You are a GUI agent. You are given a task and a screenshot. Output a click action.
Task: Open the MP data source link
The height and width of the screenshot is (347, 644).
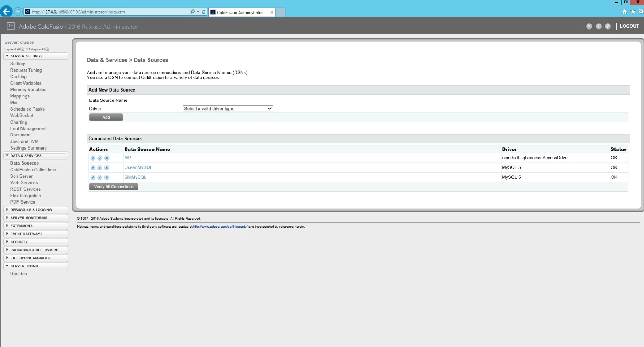click(127, 158)
